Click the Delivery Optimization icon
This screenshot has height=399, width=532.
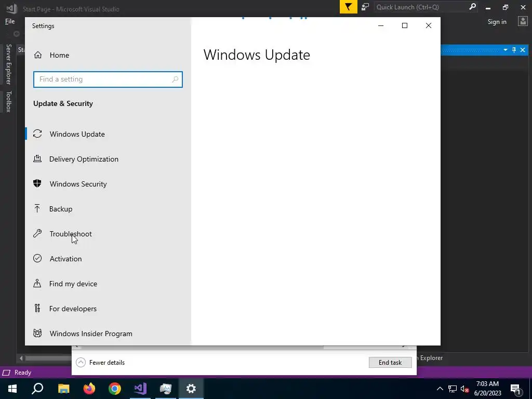click(37, 158)
